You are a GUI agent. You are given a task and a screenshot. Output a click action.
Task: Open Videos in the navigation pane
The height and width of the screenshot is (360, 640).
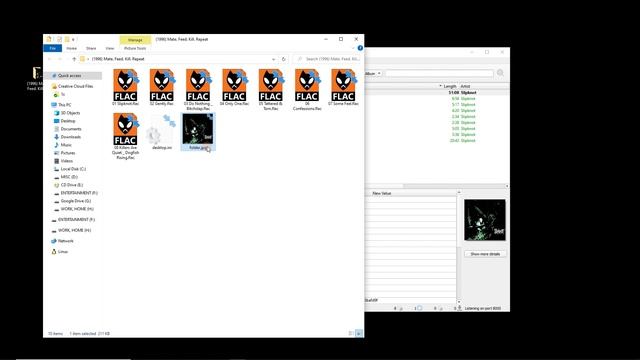pos(63,161)
